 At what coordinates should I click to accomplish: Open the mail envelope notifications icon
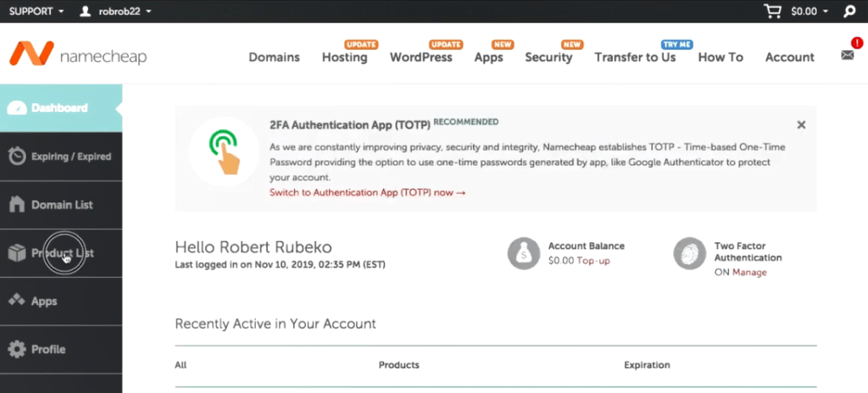point(848,55)
